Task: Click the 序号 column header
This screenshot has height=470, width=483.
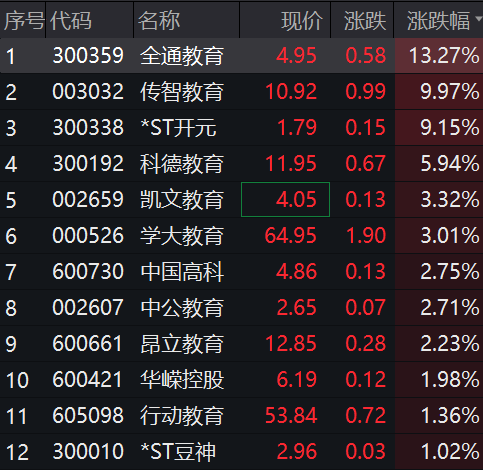Action: tap(23, 20)
